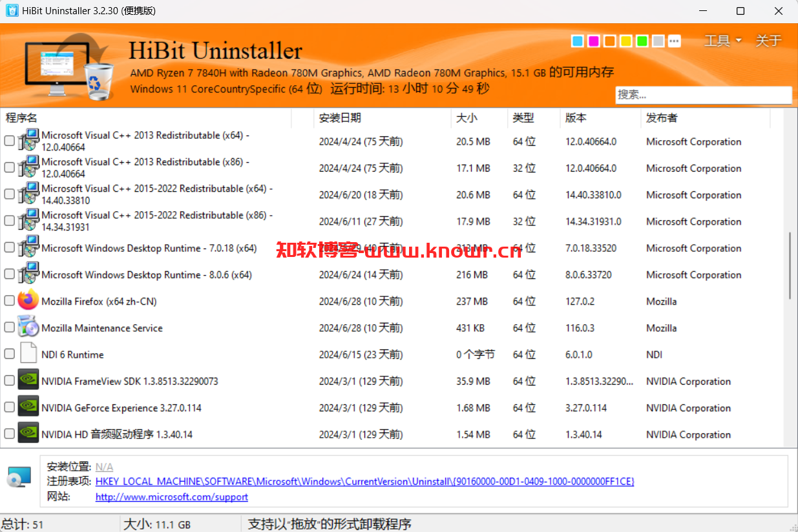The height and width of the screenshot is (532, 798).
Task: Sort by 大小 column header
Action: point(479,118)
